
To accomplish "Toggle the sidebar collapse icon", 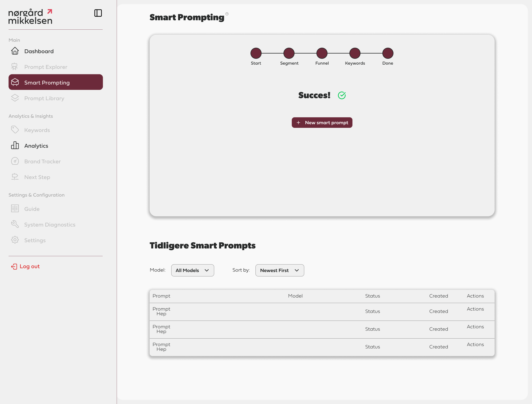I will [98, 13].
